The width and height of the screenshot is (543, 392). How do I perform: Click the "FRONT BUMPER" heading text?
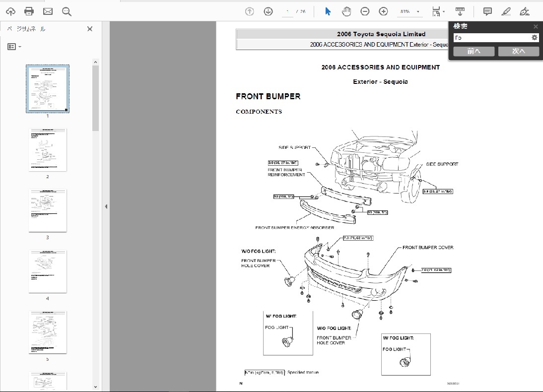(268, 97)
